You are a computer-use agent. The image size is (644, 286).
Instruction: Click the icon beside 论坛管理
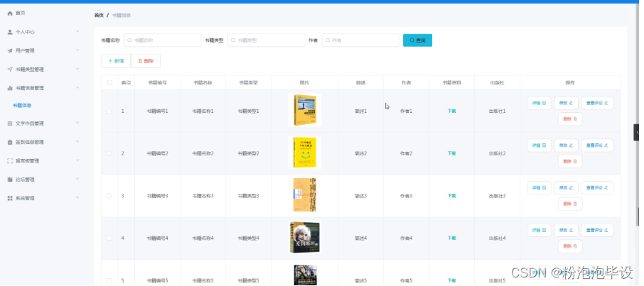[x=10, y=180]
